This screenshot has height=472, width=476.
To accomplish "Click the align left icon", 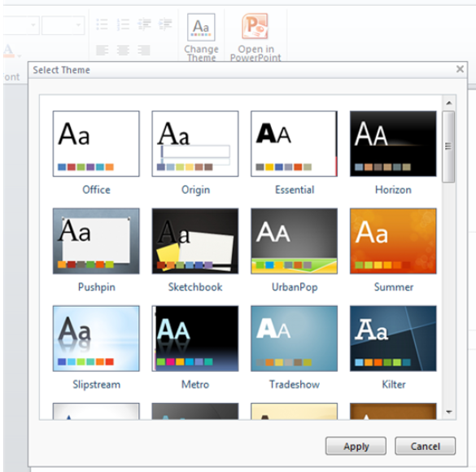I will click(102, 50).
